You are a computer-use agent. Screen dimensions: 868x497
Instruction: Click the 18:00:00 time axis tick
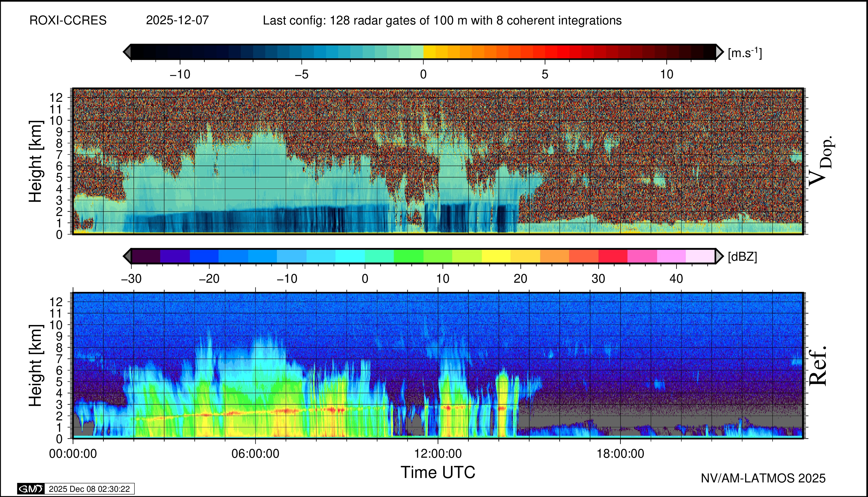click(x=620, y=454)
